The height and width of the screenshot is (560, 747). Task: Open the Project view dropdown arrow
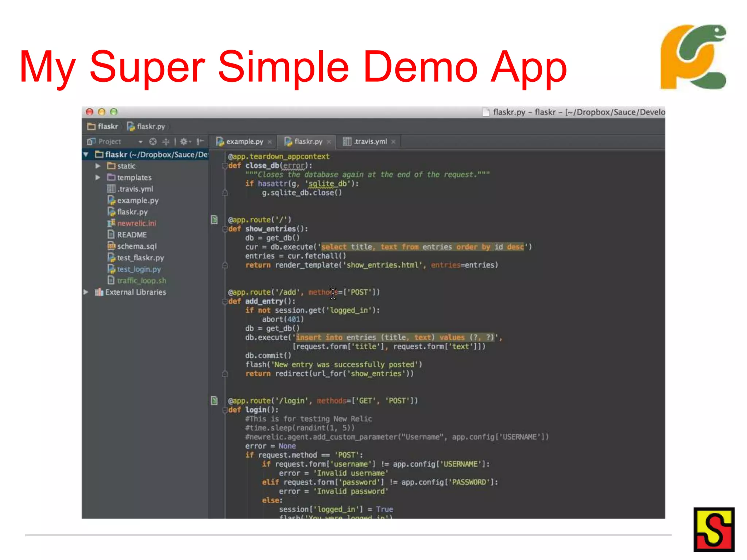click(x=140, y=142)
